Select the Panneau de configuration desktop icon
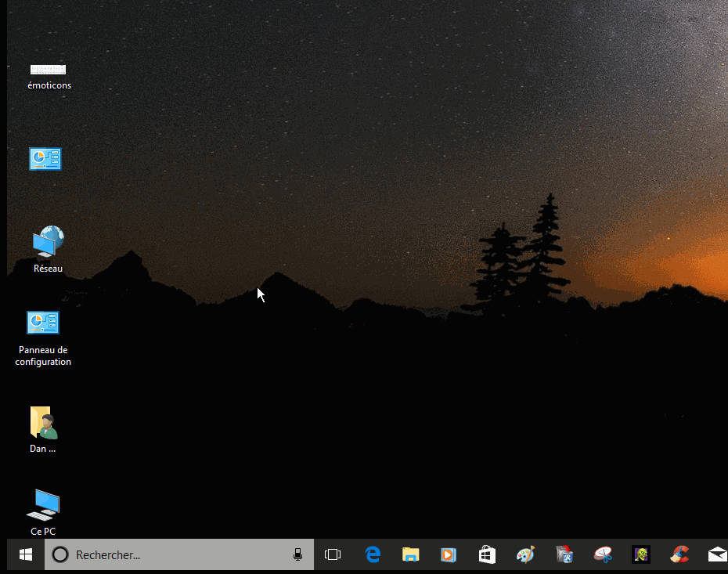The width and height of the screenshot is (728, 574). coord(43,339)
